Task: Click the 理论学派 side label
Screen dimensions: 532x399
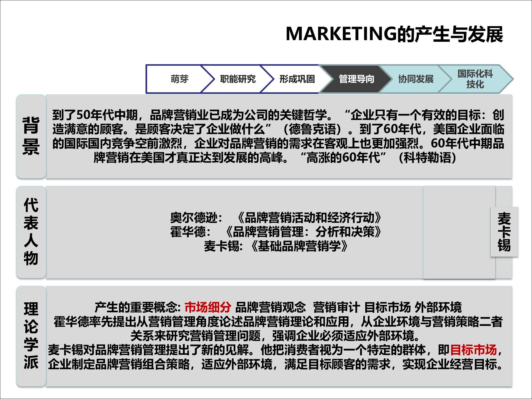Action: [31, 336]
